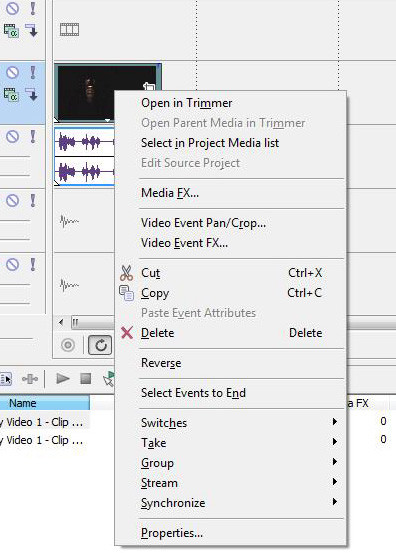
Task: Open Video Event Pan/Crop...
Action: point(231,223)
